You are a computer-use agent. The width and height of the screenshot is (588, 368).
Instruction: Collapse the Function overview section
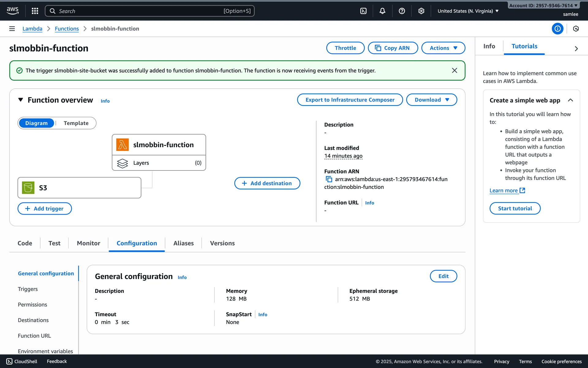pos(21,100)
